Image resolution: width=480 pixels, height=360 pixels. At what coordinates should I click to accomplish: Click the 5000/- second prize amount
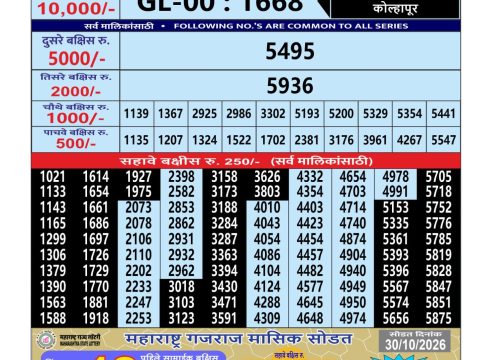[77, 59]
